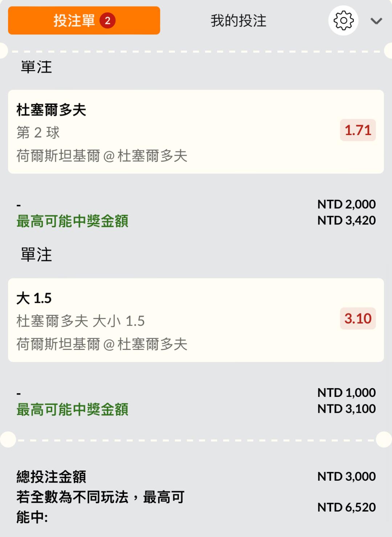The image size is (392, 537).
Task: Click the 單注 heading above 大 1.5
Action: coord(36,255)
